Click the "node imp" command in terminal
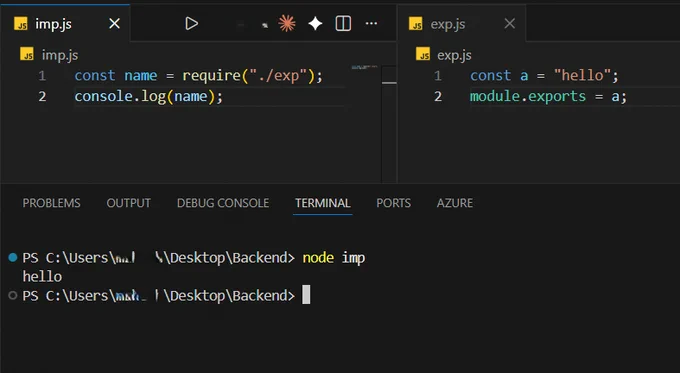 click(x=333, y=258)
